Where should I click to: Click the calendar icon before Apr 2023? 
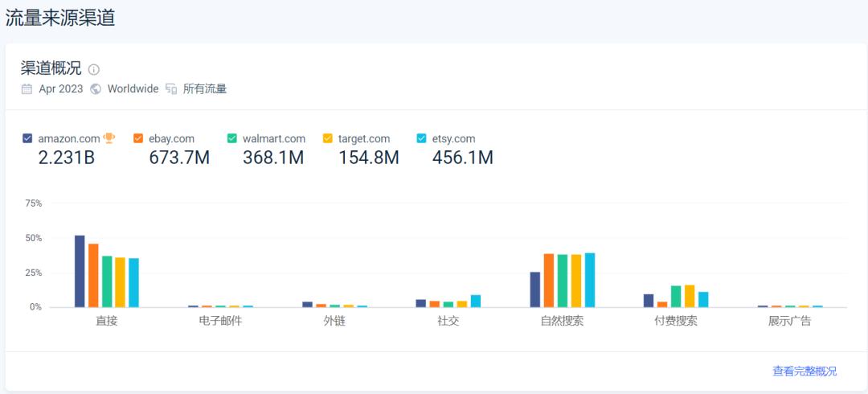pos(27,89)
